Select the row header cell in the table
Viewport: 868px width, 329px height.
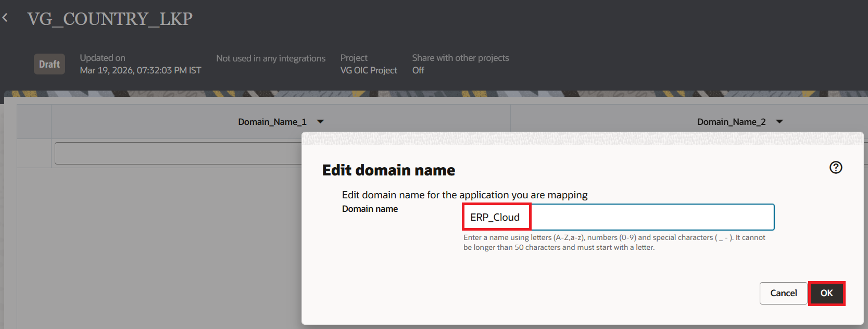34,154
